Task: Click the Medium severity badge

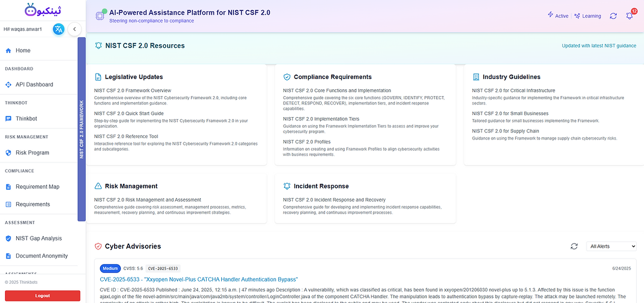Action: (x=110, y=268)
